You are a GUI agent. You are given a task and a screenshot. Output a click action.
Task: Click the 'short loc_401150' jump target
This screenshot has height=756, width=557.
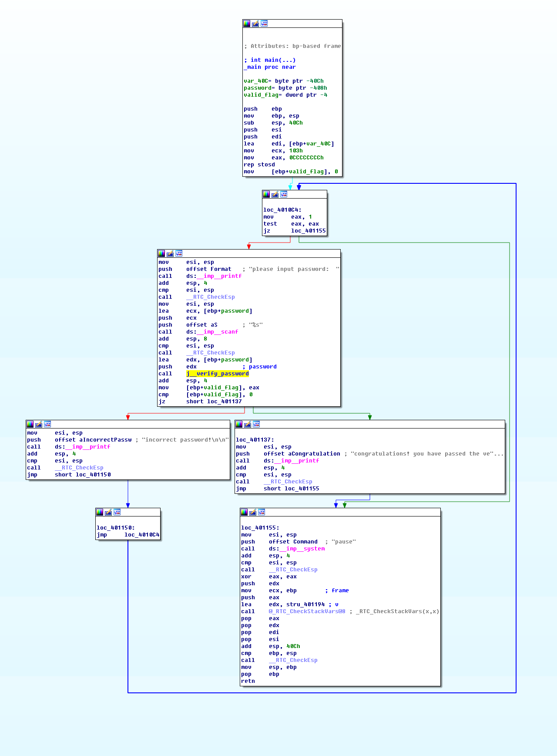point(83,475)
